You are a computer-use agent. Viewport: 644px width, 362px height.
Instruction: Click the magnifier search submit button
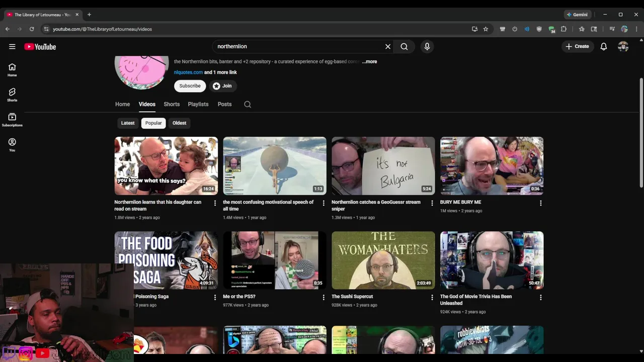[404, 47]
